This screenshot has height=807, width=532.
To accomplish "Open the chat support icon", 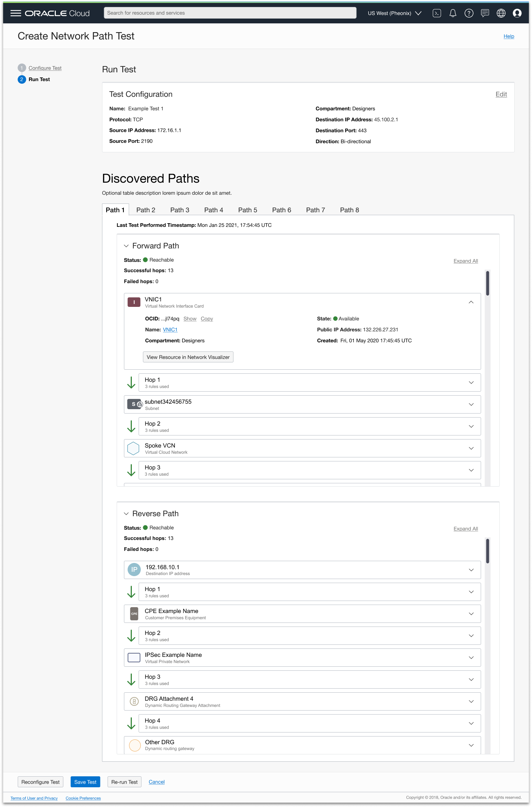I will (485, 13).
